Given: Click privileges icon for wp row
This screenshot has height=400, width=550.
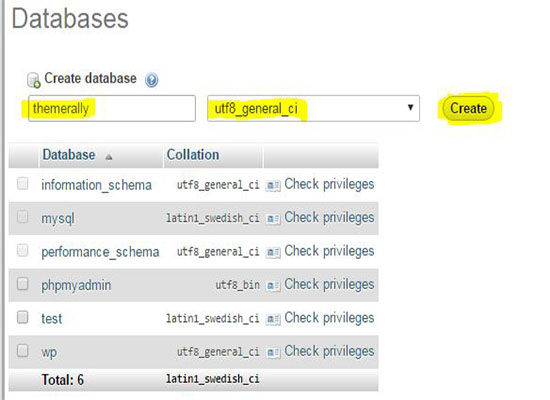Looking at the screenshot, I should (x=273, y=352).
